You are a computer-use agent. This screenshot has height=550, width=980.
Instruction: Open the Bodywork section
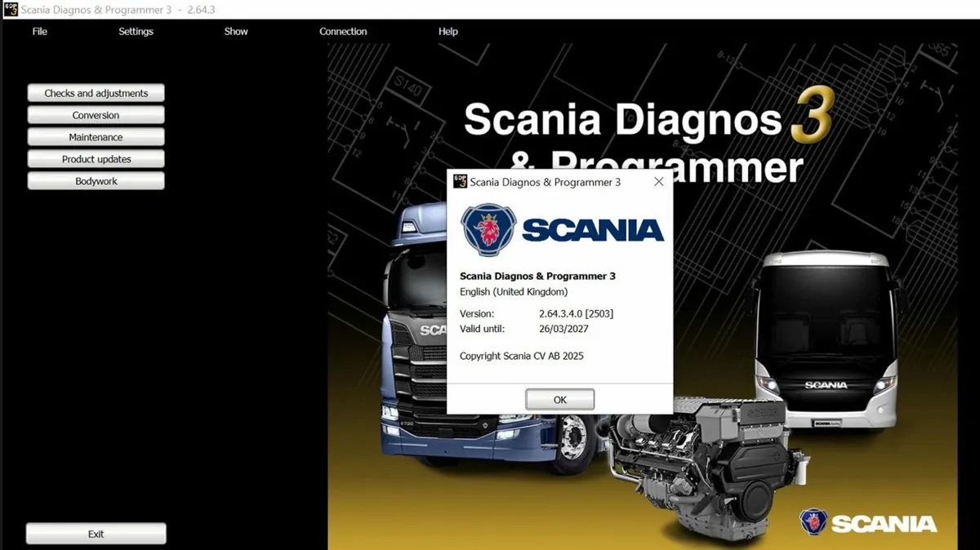click(96, 180)
